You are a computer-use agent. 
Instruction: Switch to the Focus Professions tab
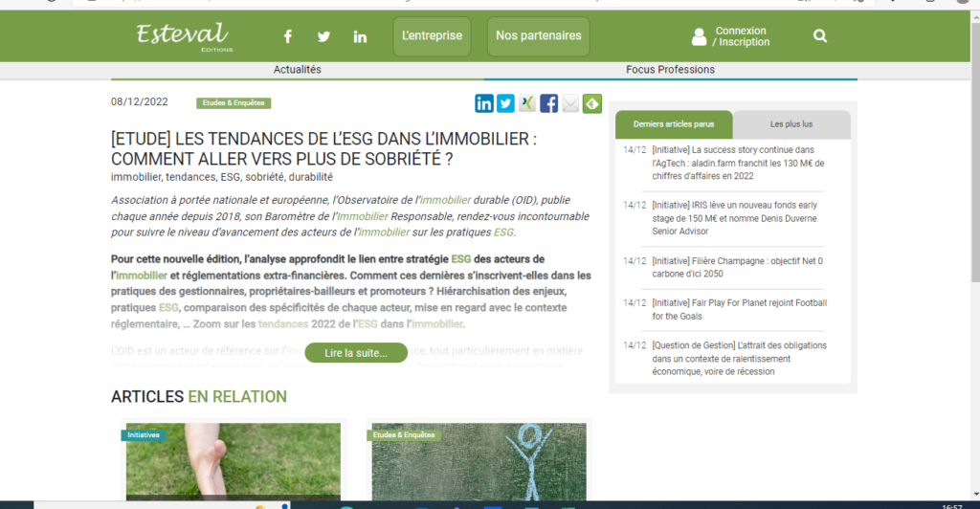(671, 70)
